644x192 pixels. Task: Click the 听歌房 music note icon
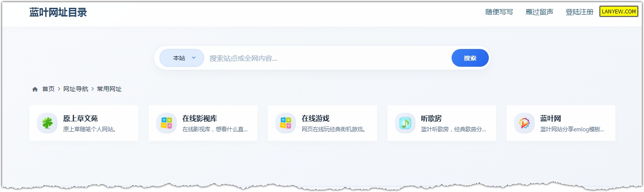click(405, 123)
